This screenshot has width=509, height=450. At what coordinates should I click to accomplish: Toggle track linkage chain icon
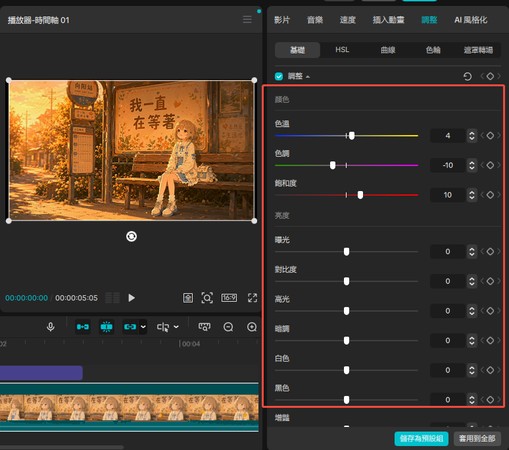(x=130, y=327)
